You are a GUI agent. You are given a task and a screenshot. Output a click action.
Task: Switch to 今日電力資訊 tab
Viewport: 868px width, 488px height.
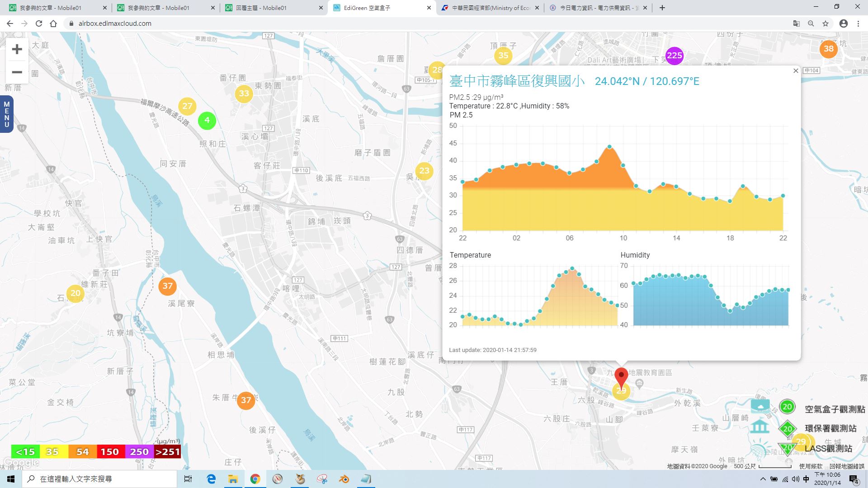point(598,8)
